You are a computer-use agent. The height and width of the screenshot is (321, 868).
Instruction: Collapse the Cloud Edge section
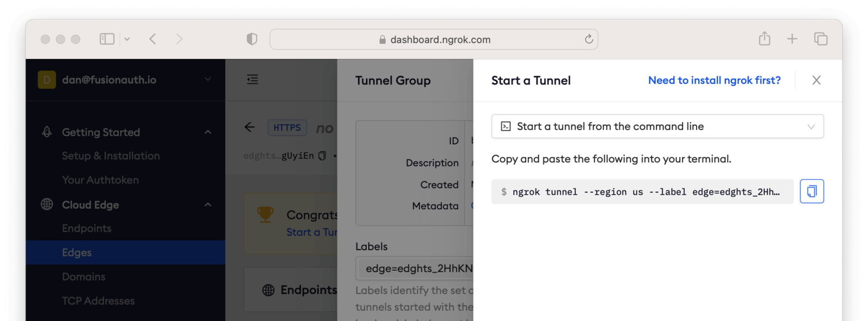click(x=208, y=205)
